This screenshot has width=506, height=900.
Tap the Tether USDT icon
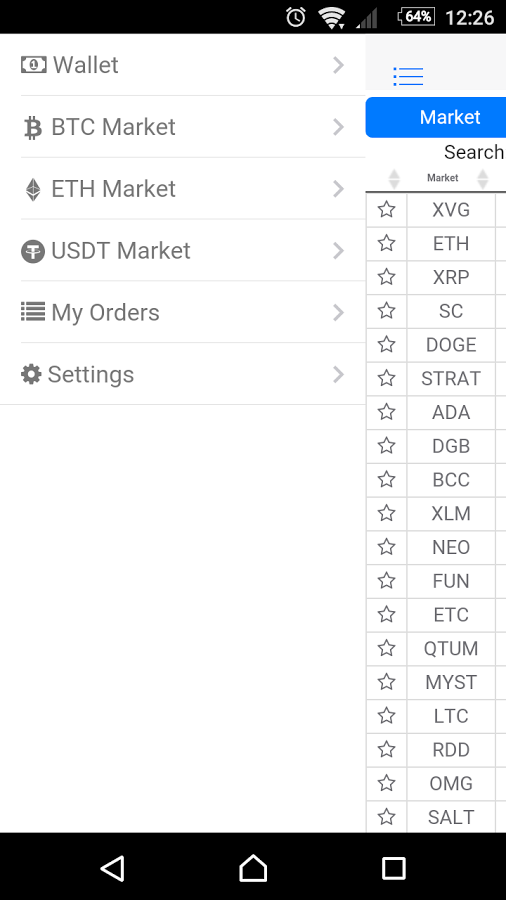pyautogui.click(x=33, y=251)
